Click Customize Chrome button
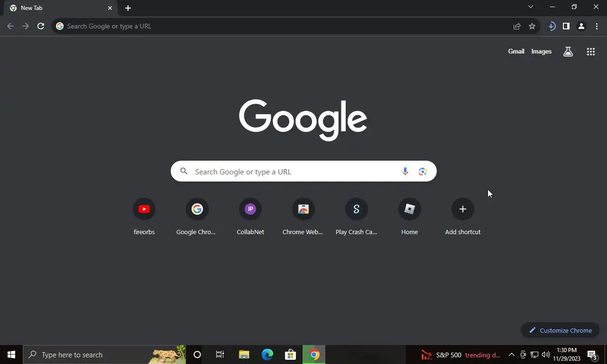The image size is (607, 364). [560, 330]
